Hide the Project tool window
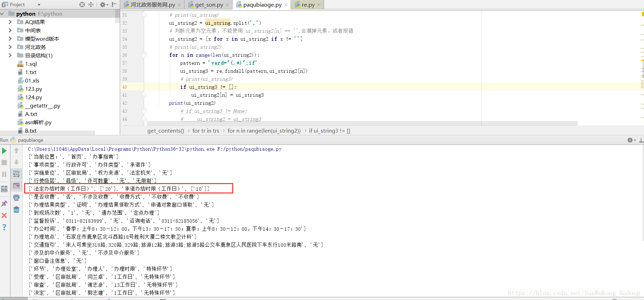This screenshot has height=300, width=644. pyautogui.click(x=114, y=5)
